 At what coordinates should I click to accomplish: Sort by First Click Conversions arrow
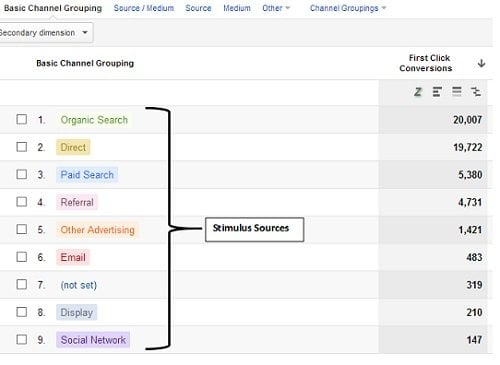tap(481, 63)
